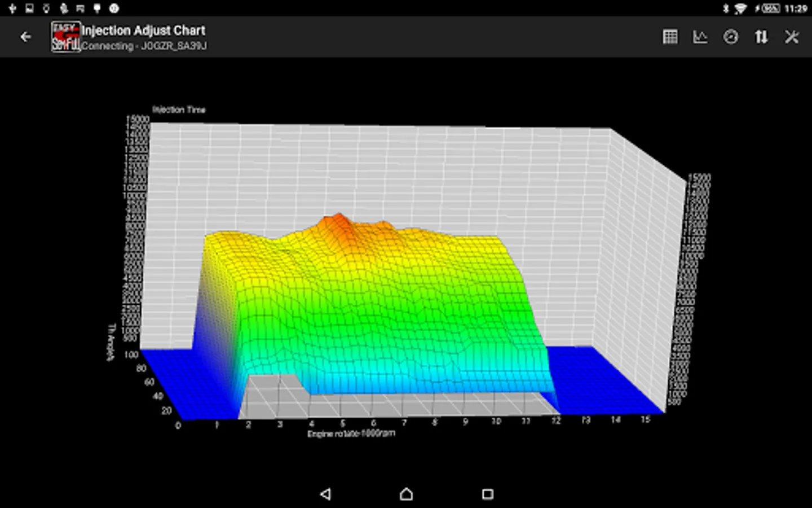
Task: Click the "Injection Adjust Chart" title
Action: click(143, 30)
